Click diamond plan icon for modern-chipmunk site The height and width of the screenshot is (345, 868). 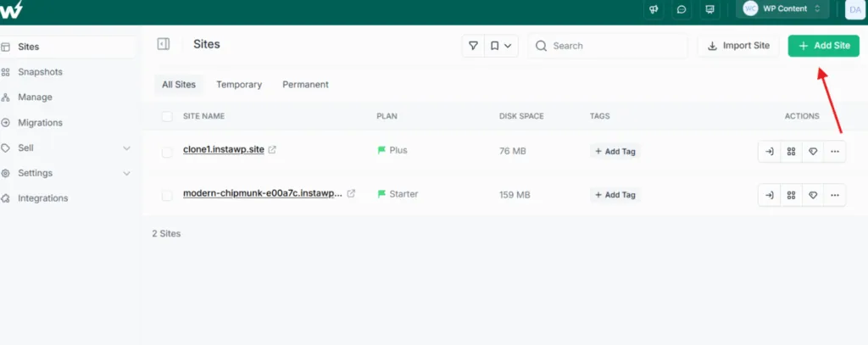pos(813,195)
